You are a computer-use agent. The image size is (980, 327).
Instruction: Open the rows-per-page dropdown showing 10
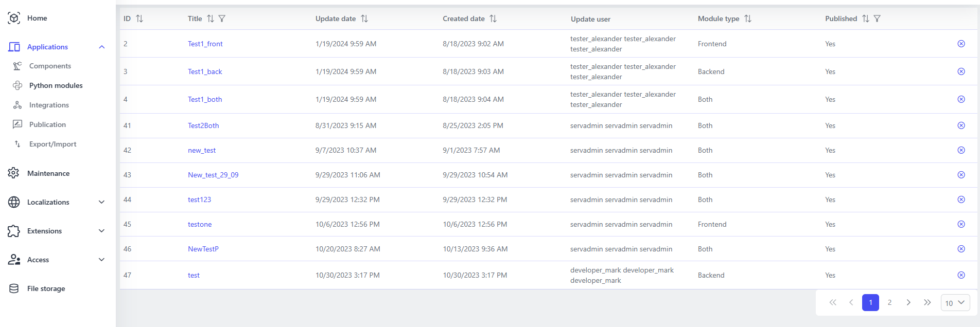pyautogui.click(x=955, y=303)
